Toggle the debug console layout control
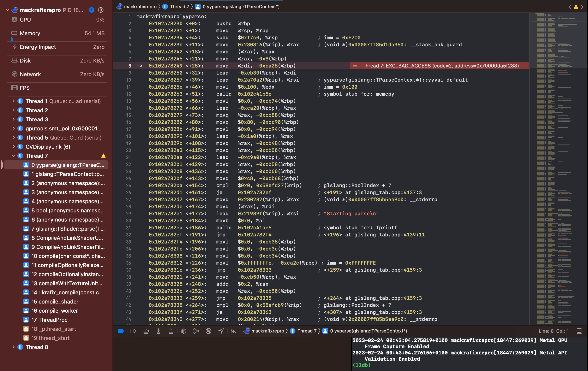The width and height of the screenshot is (588, 371). 580,331
